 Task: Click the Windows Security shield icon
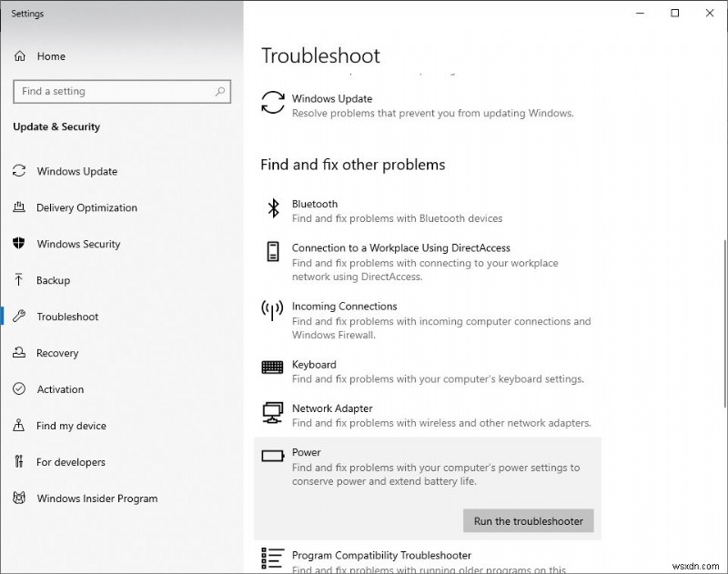click(20, 244)
